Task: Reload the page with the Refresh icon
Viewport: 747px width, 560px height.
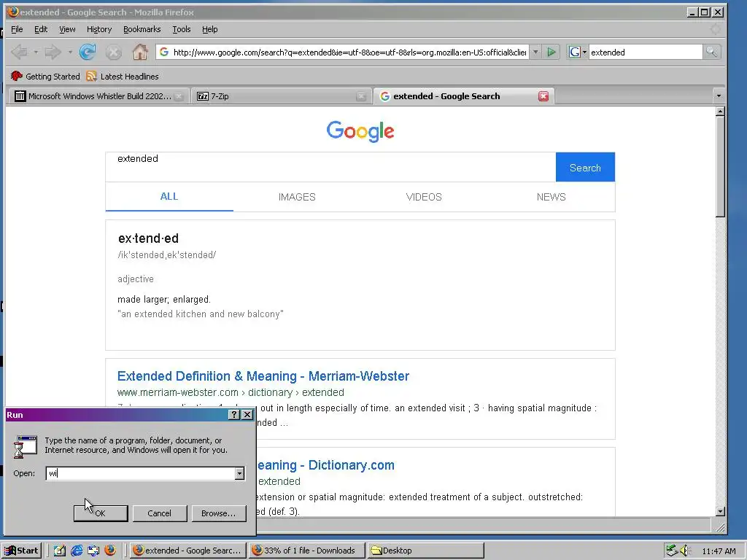Action: (x=88, y=52)
